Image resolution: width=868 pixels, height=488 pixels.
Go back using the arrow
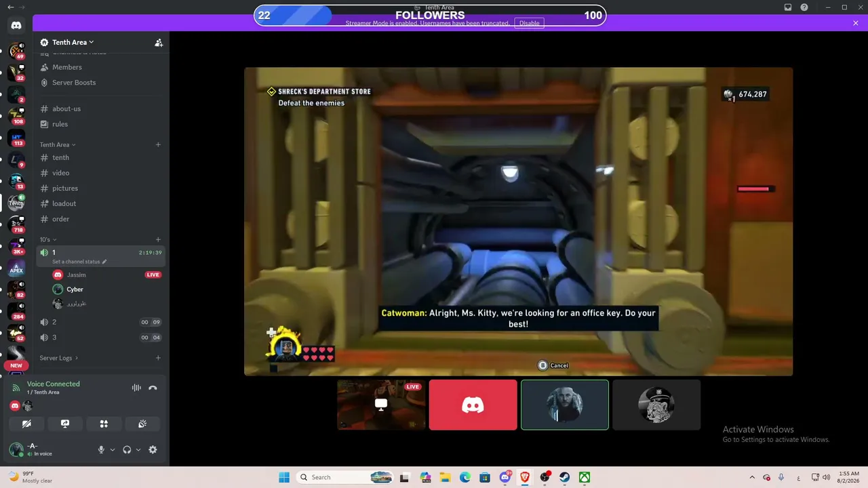click(10, 7)
